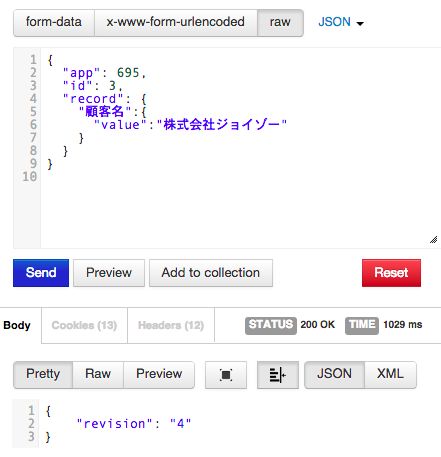Viewport: 441px width, 457px height.
Task: Select x-www-form-urlencoded body type
Action: pos(176,22)
